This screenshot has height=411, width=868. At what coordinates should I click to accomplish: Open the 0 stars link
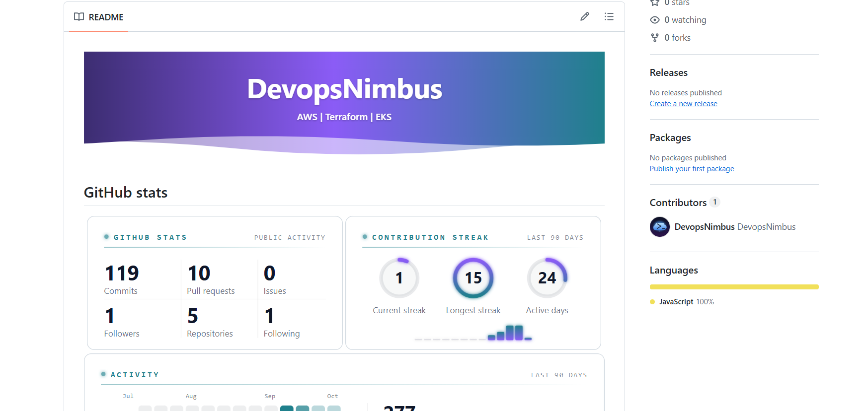pos(677,3)
